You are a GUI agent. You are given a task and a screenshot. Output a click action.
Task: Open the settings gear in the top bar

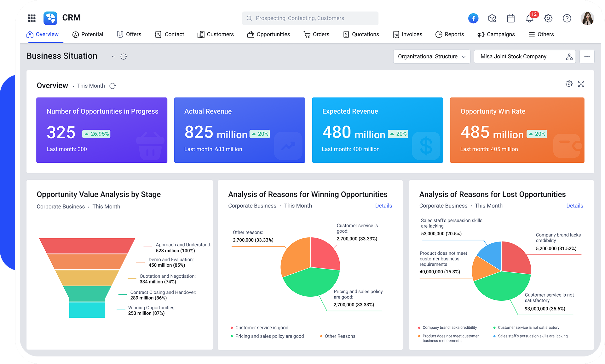548,18
